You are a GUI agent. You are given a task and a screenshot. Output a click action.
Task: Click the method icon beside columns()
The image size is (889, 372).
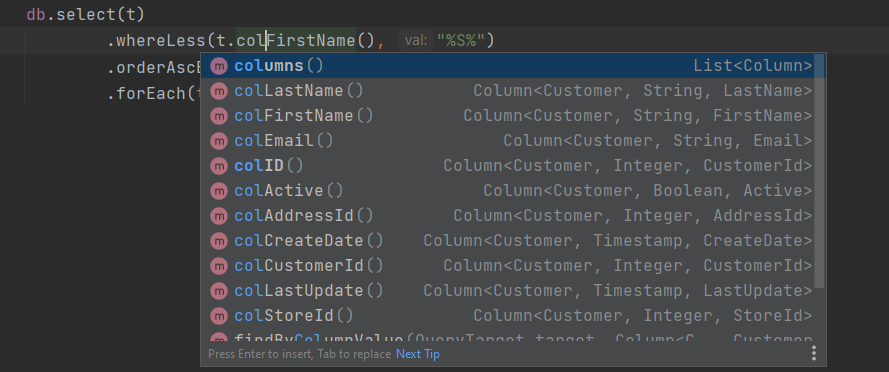219,66
